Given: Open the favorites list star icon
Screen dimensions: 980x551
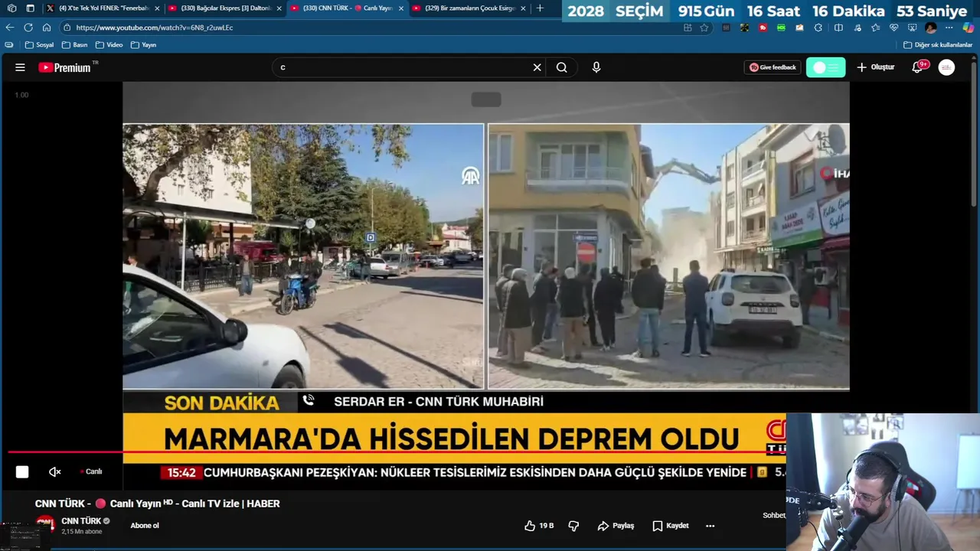Looking at the screenshot, I should 876,28.
